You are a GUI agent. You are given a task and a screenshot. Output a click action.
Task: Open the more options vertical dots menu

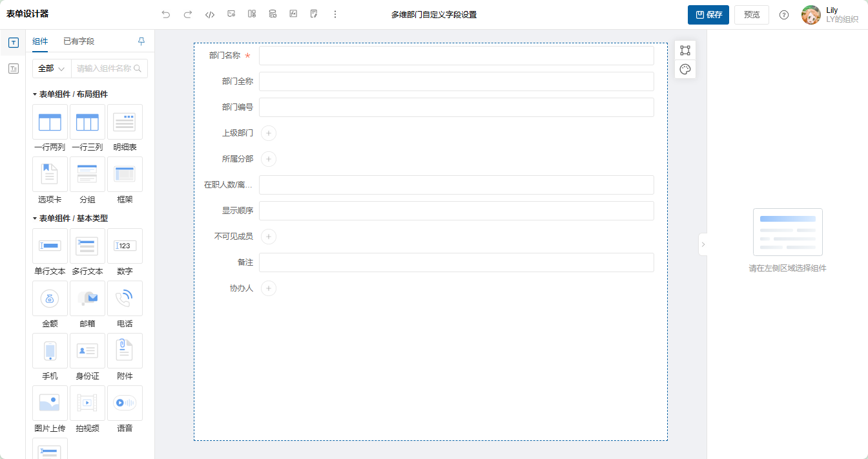335,14
